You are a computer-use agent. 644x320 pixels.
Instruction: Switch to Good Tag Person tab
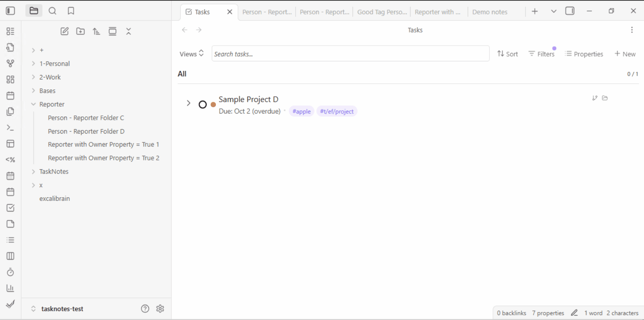[x=382, y=12]
